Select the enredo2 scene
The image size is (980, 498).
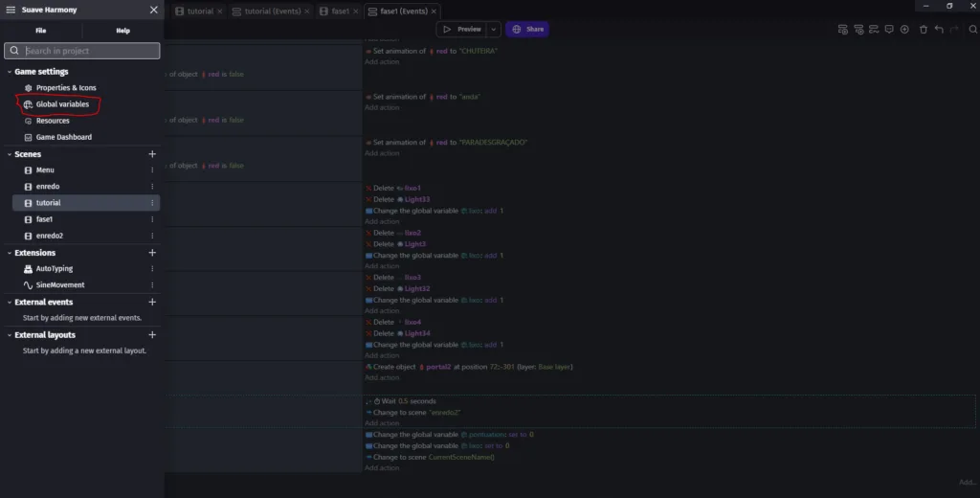pos(50,236)
